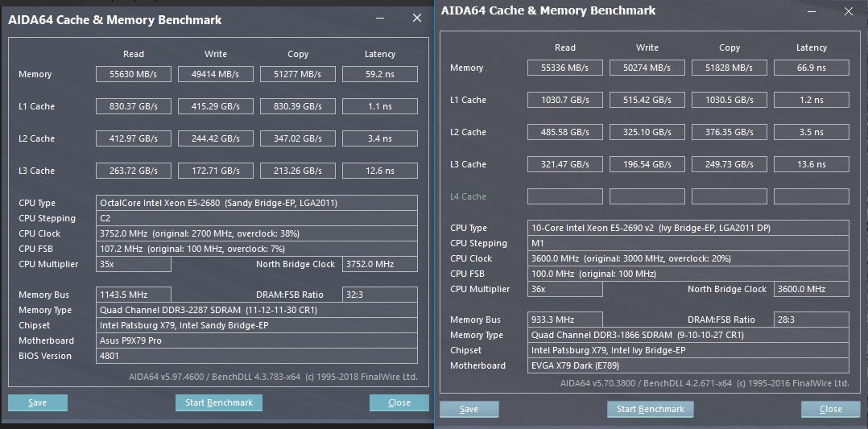Viewport: 868px width, 429px height.
Task: Click the EVGA X79 Dark (E789) motherboard field
Action: coord(688,365)
